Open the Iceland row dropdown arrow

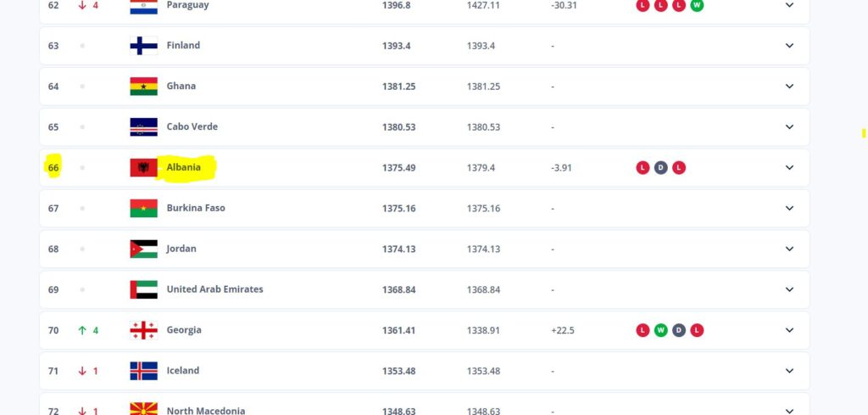pyautogui.click(x=789, y=371)
